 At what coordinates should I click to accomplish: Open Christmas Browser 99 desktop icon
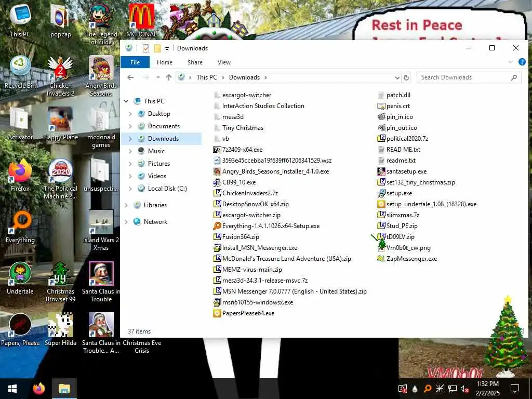60,282
